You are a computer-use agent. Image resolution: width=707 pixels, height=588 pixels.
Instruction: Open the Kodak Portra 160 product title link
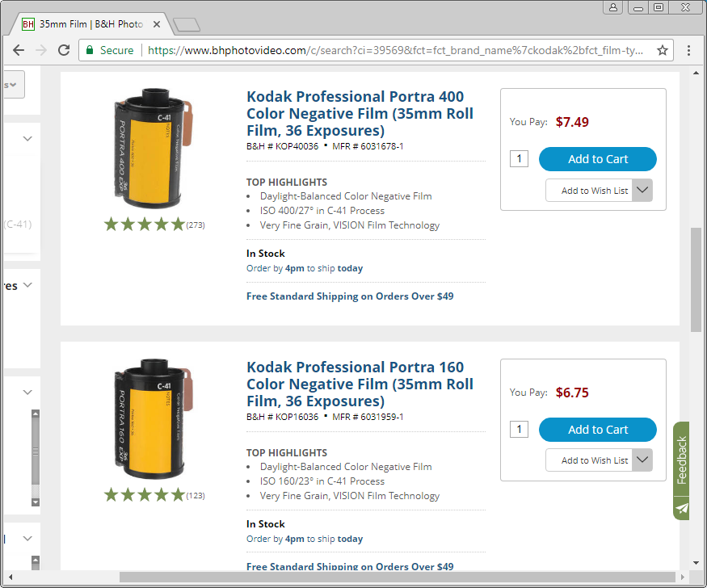[360, 384]
